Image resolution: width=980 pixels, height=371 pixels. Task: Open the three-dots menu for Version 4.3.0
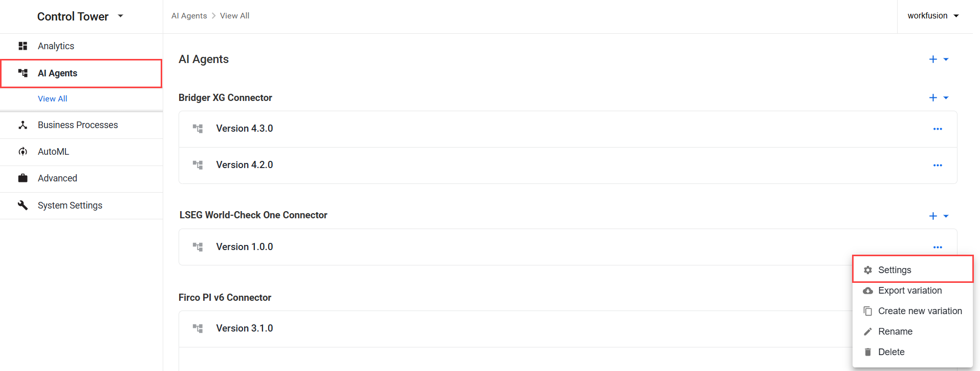938,129
